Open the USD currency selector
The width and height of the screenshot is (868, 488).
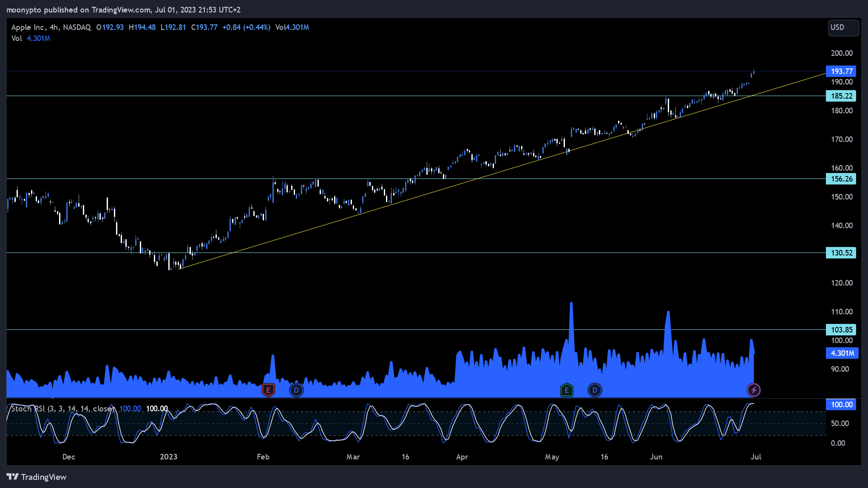pos(843,27)
